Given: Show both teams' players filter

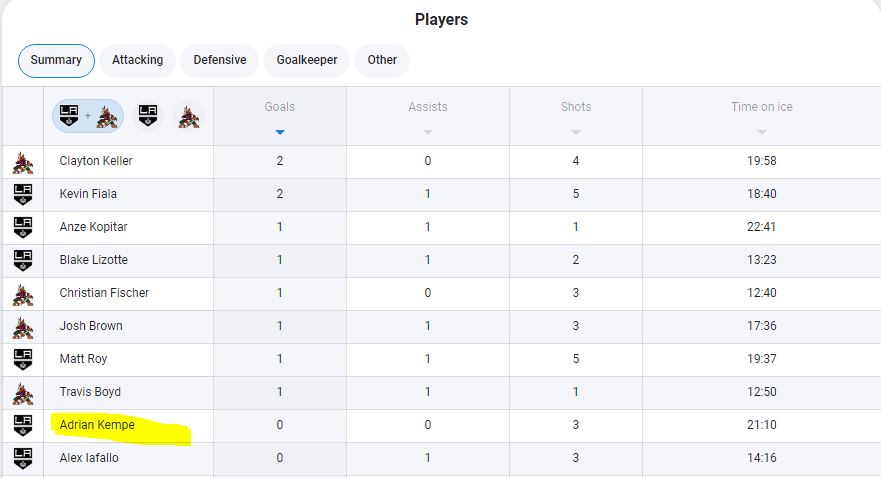Looking at the screenshot, I should 88,116.
